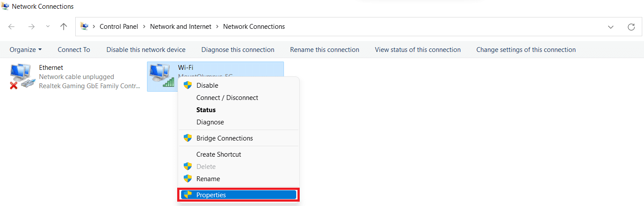This screenshot has width=644, height=206.
Task: Click the Up one level arrow
Action: pyautogui.click(x=63, y=27)
